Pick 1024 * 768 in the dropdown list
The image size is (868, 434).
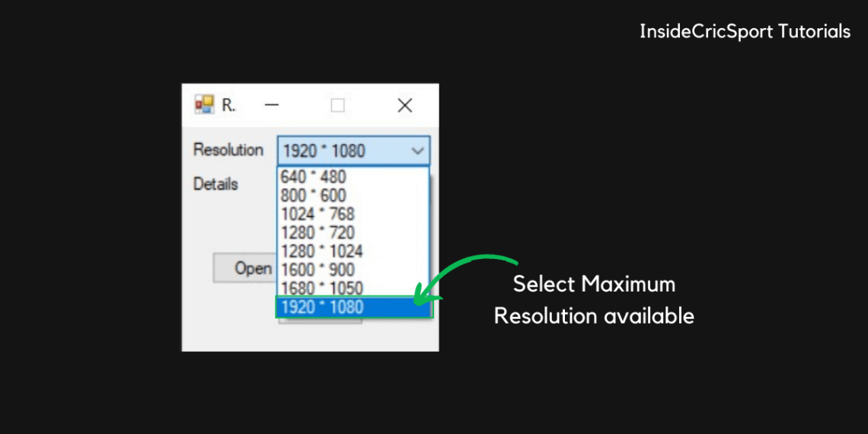point(318,214)
